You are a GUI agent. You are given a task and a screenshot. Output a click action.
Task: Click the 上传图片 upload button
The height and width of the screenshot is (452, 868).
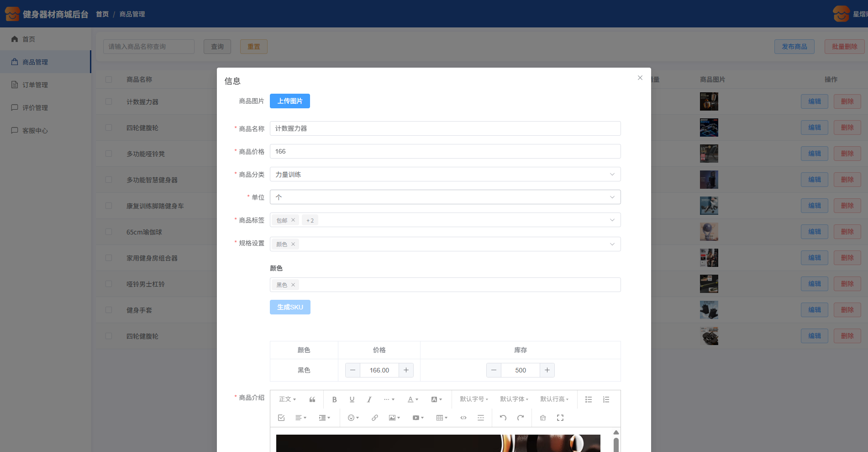[289, 101]
